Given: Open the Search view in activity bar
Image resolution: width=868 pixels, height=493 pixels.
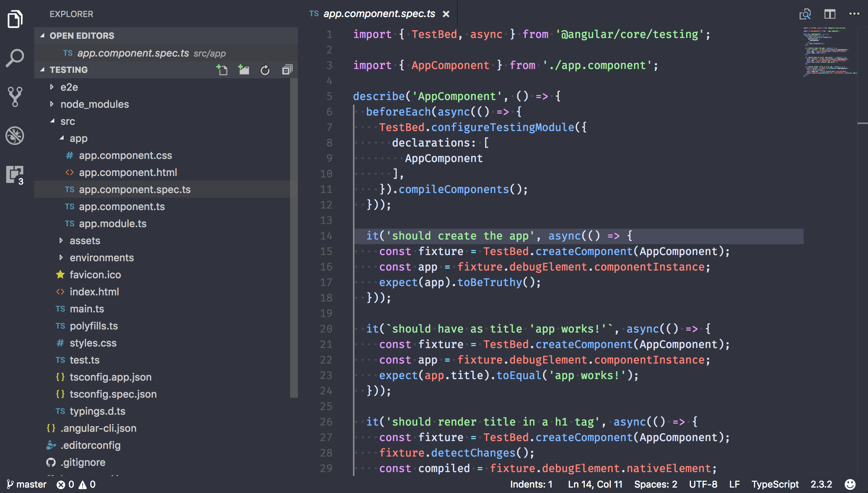Looking at the screenshot, I should [x=15, y=58].
